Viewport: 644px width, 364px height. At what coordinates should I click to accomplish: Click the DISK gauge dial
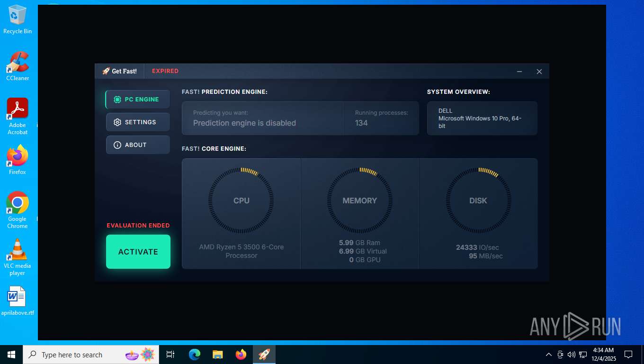click(478, 200)
